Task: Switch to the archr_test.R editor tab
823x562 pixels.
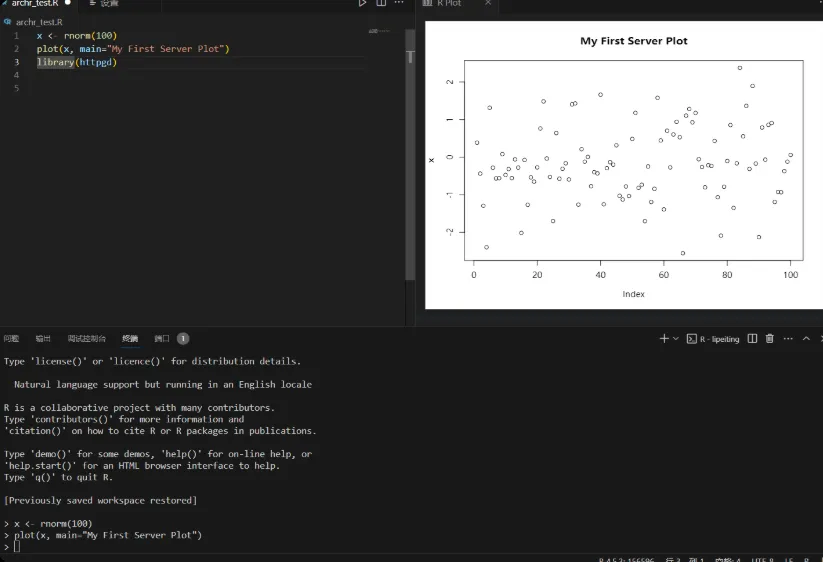Action: [x=35, y=3]
